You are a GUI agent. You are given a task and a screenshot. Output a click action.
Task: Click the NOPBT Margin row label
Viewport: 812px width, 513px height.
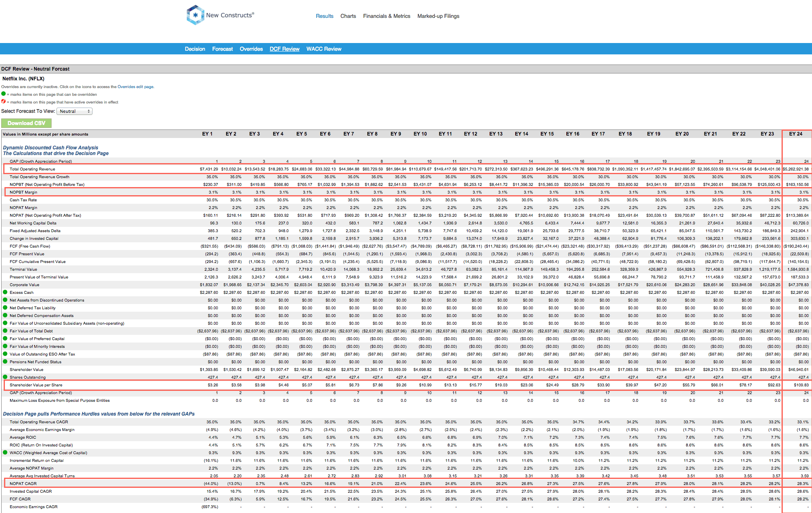(24, 192)
